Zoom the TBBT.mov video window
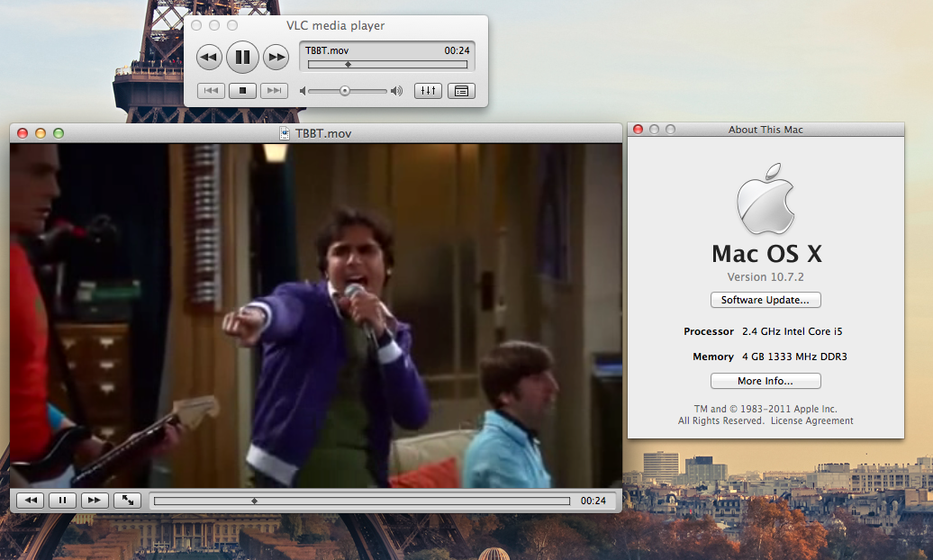The width and height of the screenshot is (933, 560). tap(59, 133)
